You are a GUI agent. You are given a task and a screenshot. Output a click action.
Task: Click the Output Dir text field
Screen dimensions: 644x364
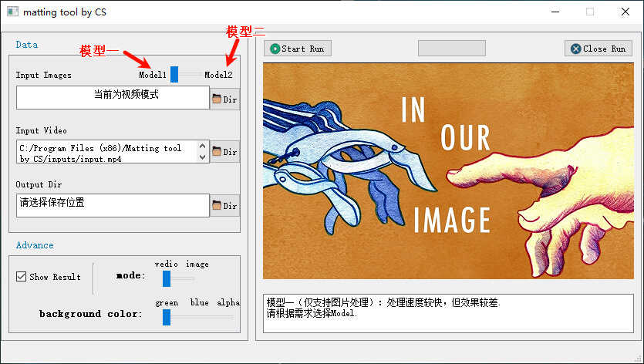pos(112,205)
